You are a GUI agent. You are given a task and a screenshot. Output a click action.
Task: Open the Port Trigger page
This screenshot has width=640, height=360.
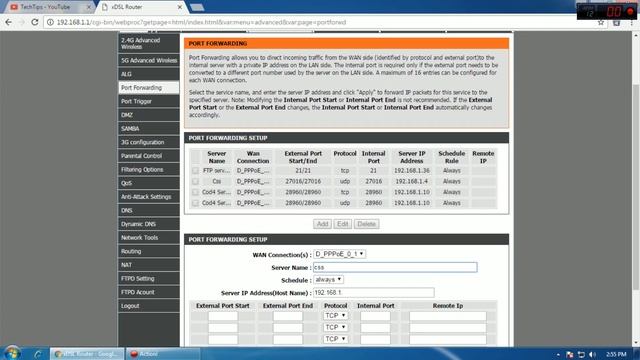click(x=149, y=101)
